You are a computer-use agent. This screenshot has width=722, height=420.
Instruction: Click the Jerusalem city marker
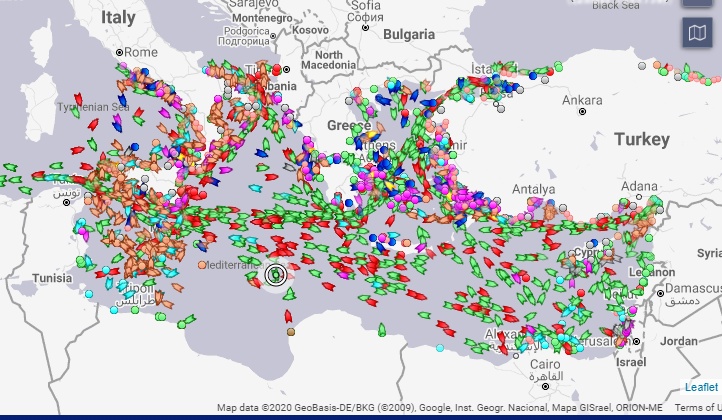pos(636,342)
